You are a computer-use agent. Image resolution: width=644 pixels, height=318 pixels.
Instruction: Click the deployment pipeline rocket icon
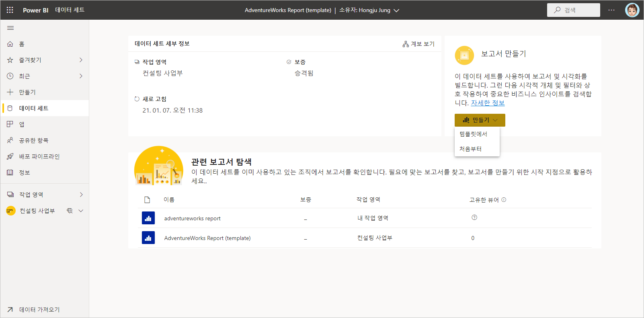tap(10, 156)
